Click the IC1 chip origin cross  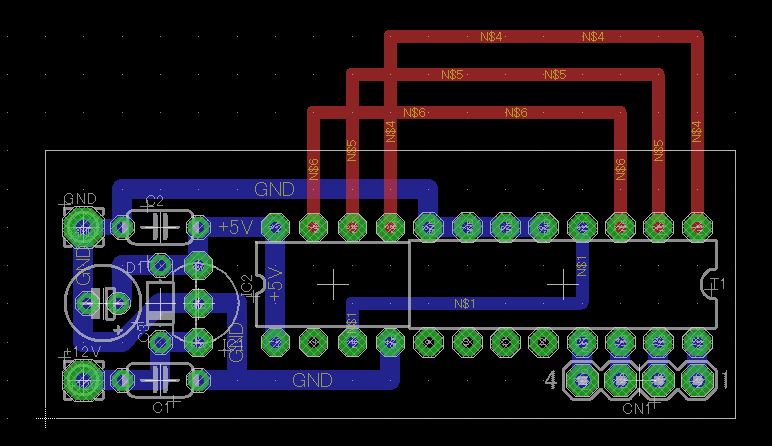pos(563,284)
